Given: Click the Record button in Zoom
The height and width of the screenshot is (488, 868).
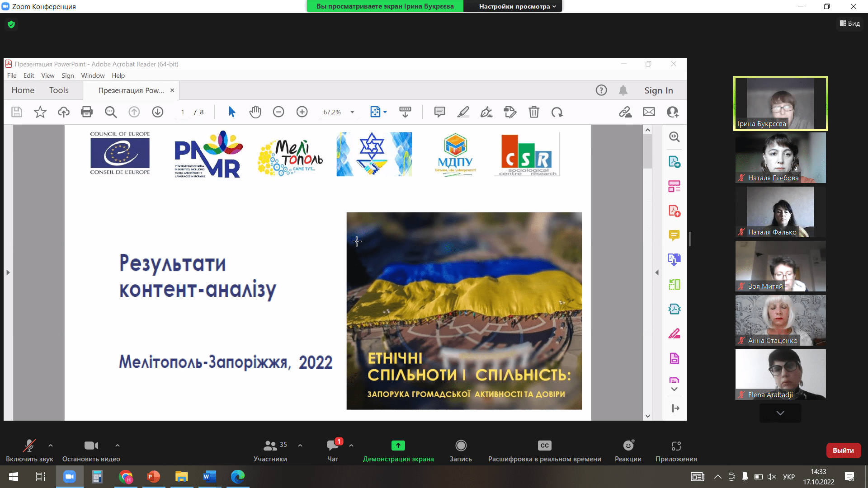Looking at the screenshot, I should click(461, 446).
